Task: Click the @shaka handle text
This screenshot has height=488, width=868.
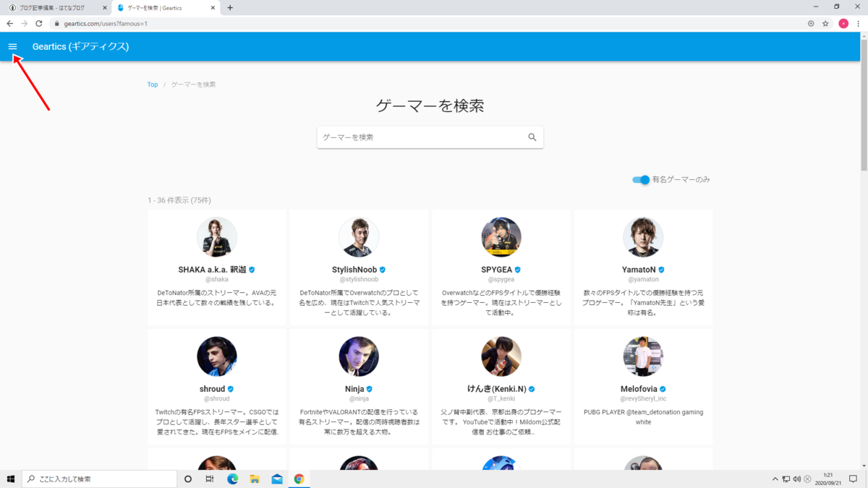Action: coord(217,279)
